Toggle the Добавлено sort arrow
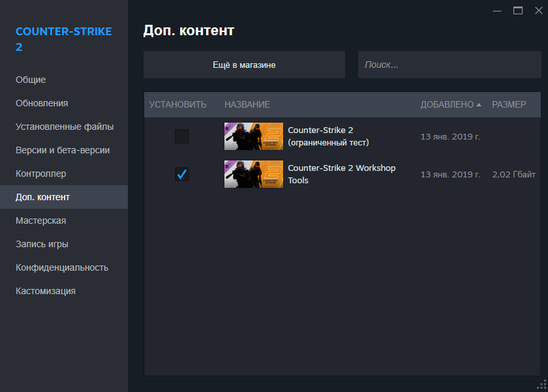Screen dimensions: 548x392 click(479, 105)
